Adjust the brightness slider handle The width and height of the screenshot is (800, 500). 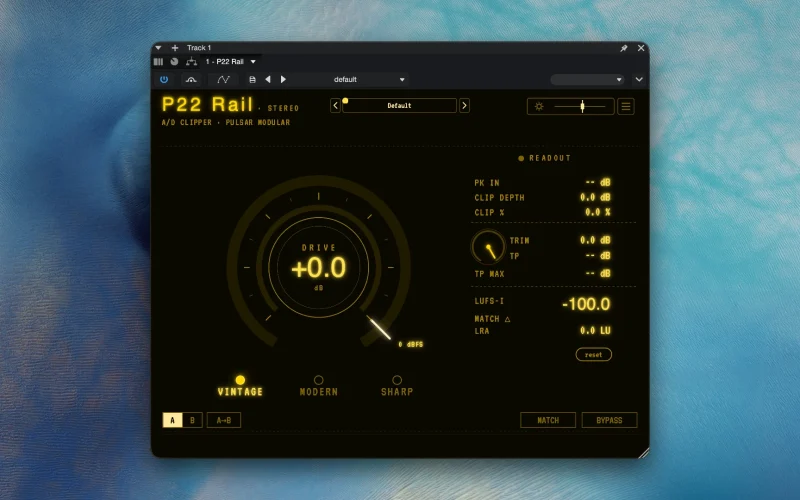(582, 106)
